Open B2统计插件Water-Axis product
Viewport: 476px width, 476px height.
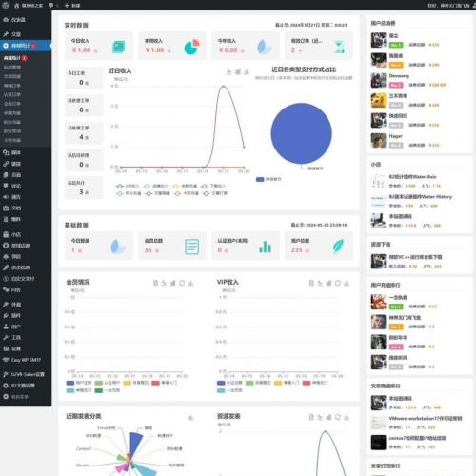[412, 177]
